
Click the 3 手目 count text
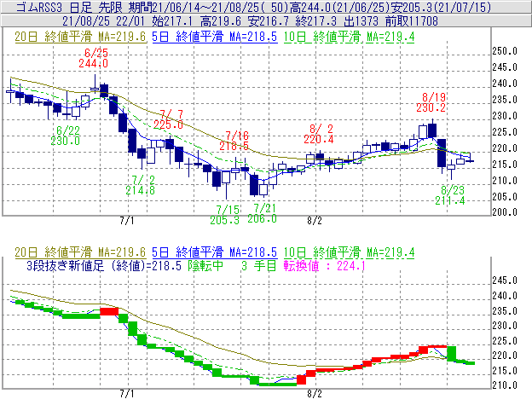pyautogui.click(x=259, y=265)
